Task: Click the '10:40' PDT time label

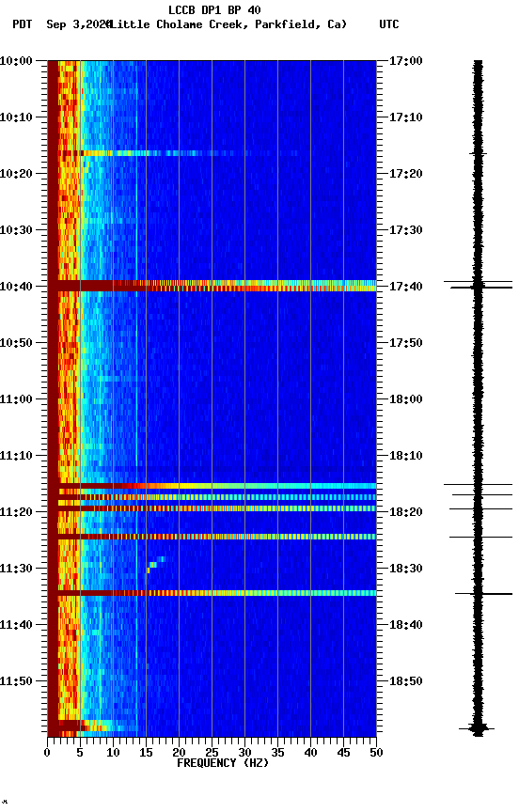Action: click(16, 287)
